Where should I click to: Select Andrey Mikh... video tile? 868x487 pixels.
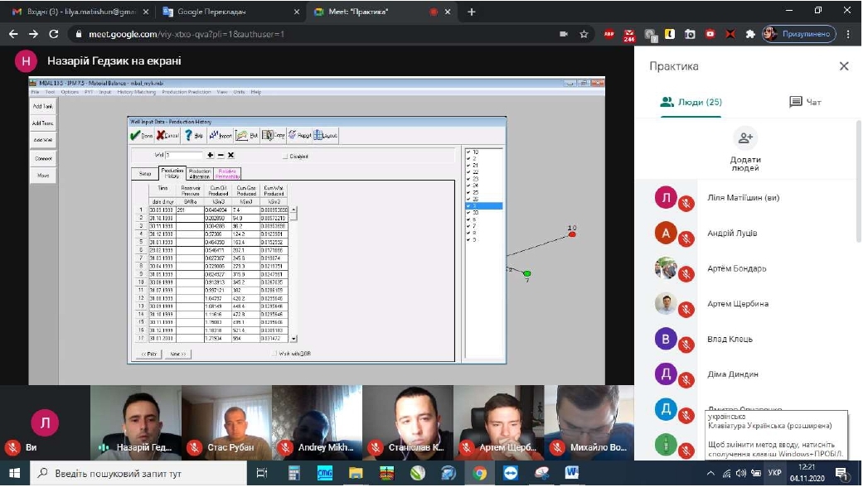point(318,423)
